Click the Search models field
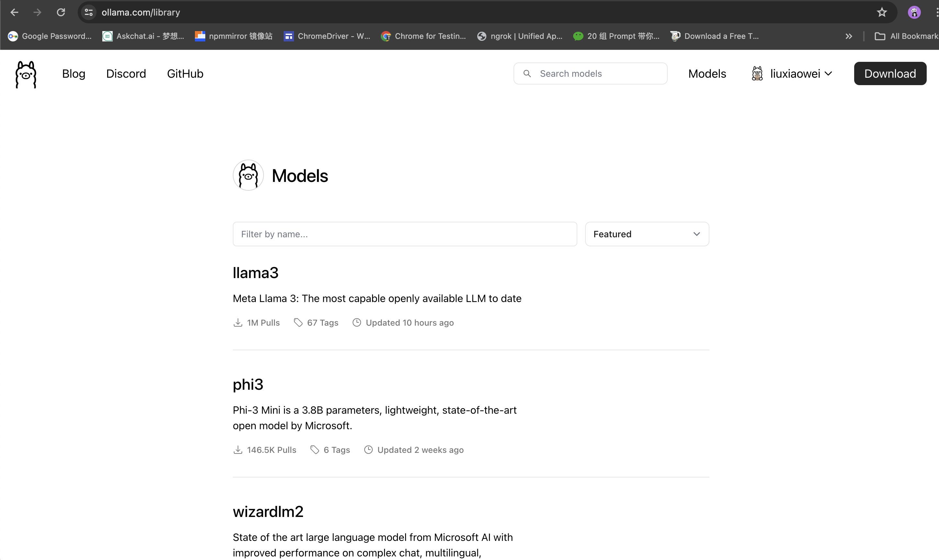This screenshot has width=939, height=560. coord(590,73)
